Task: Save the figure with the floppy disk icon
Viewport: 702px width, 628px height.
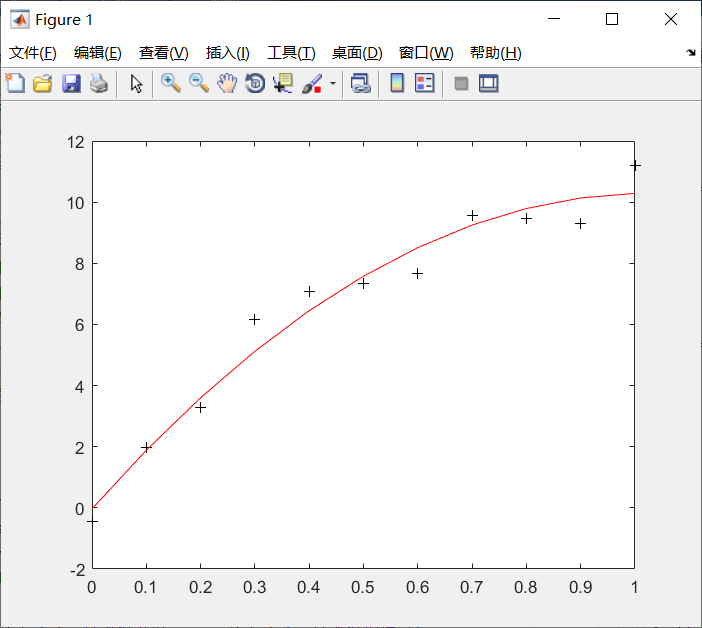Action: [x=71, y=83]
